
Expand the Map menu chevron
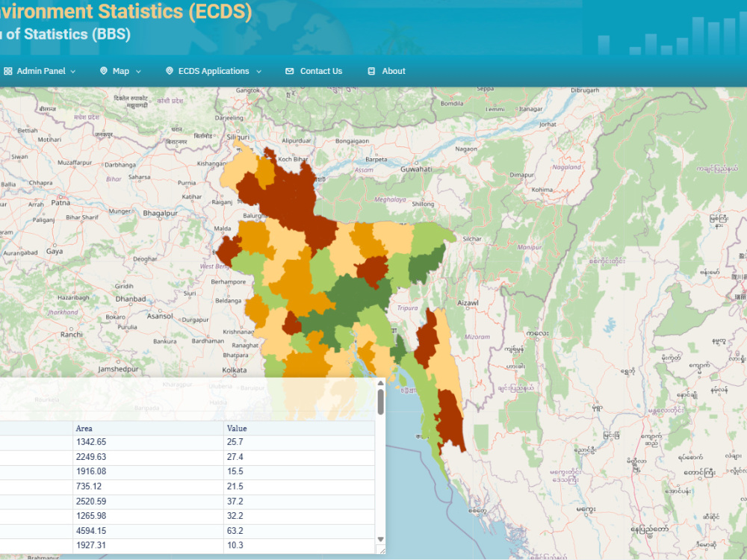tap(139, 72)
